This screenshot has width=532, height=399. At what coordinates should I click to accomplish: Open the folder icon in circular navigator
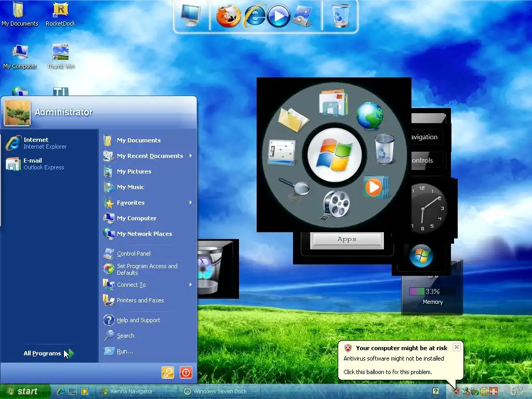pos(294,120)
